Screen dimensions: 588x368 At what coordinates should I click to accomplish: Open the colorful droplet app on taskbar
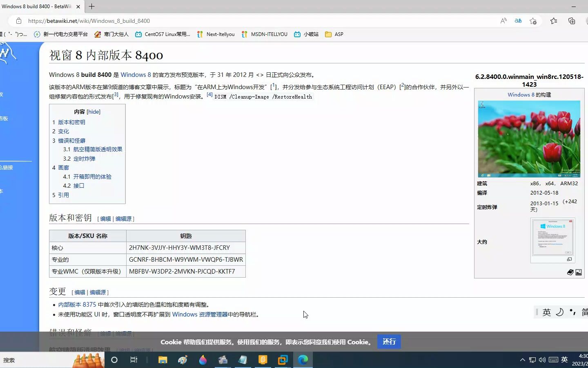[203, 360]
